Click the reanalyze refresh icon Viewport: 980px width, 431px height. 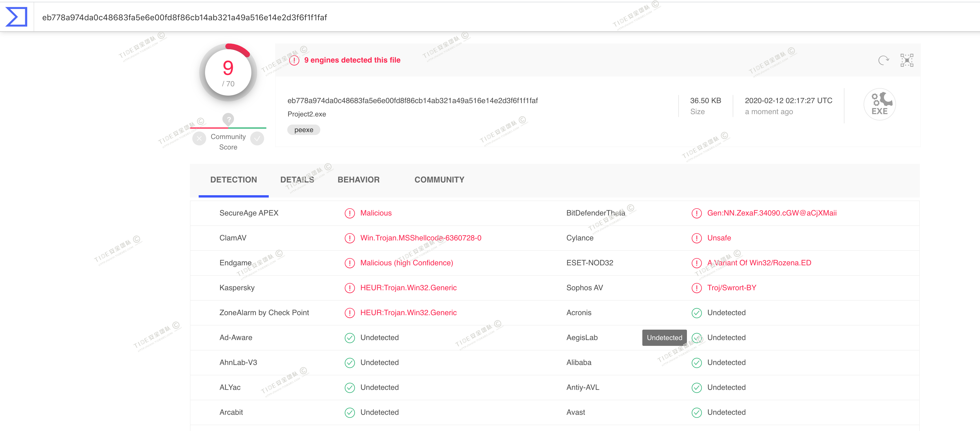(x=883, y=60)
